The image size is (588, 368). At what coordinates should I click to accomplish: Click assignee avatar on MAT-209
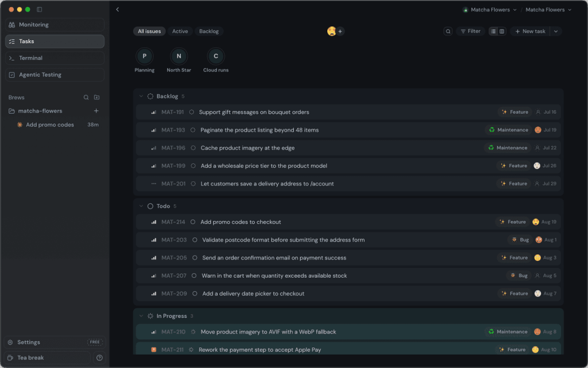pyautogui.click(x=537, y=294)
